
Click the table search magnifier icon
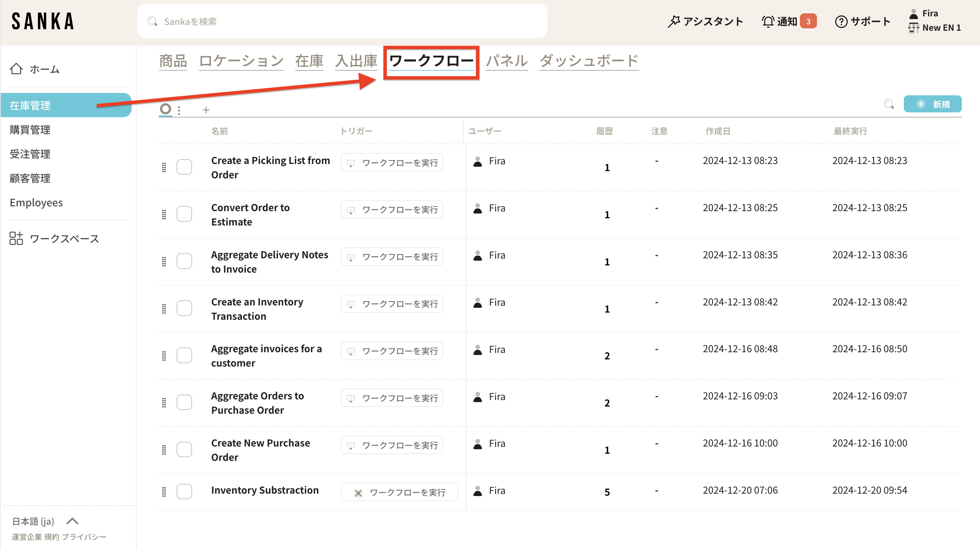coord(889,104)
